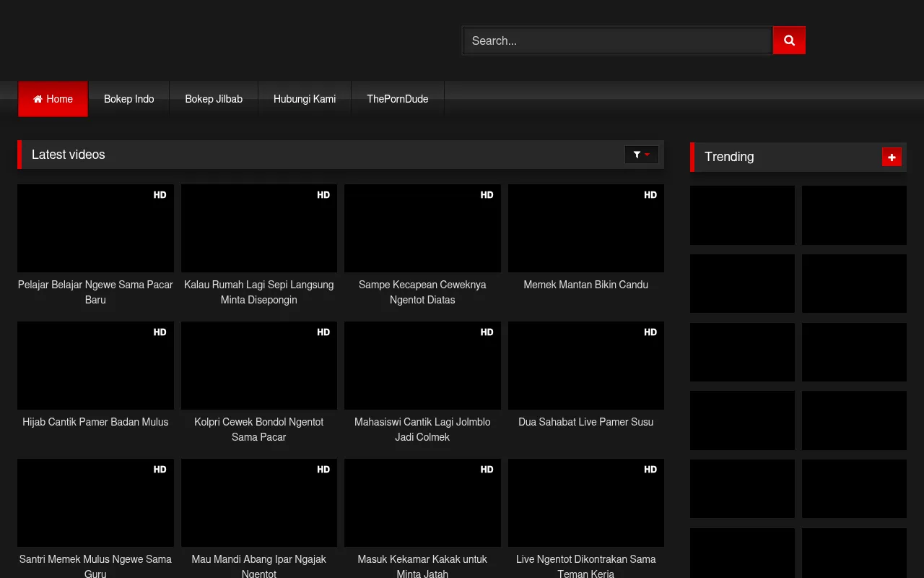The image size is (924, 578).
Task: Follow the ThePornDude navigation link
Action: 398,99
